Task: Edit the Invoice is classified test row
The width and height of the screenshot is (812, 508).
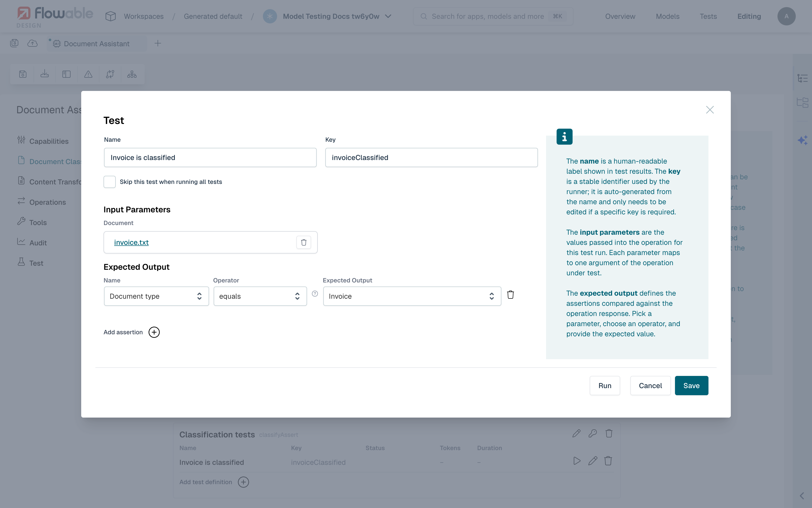Action: (593, 461)
